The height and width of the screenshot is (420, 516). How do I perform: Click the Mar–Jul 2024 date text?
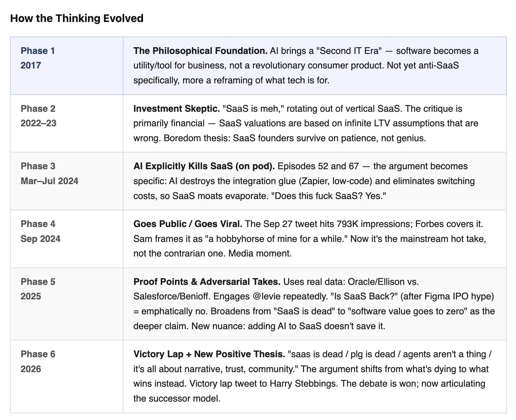(49, 181)
